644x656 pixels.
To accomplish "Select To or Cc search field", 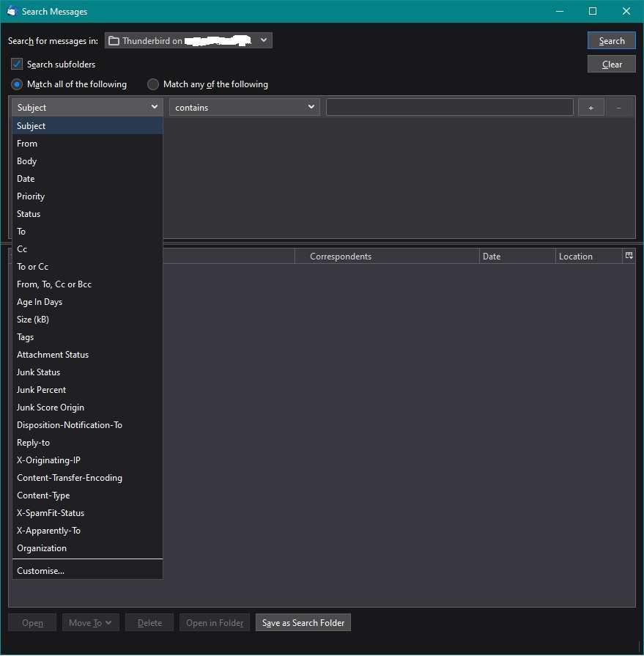I will click(87, 267).
